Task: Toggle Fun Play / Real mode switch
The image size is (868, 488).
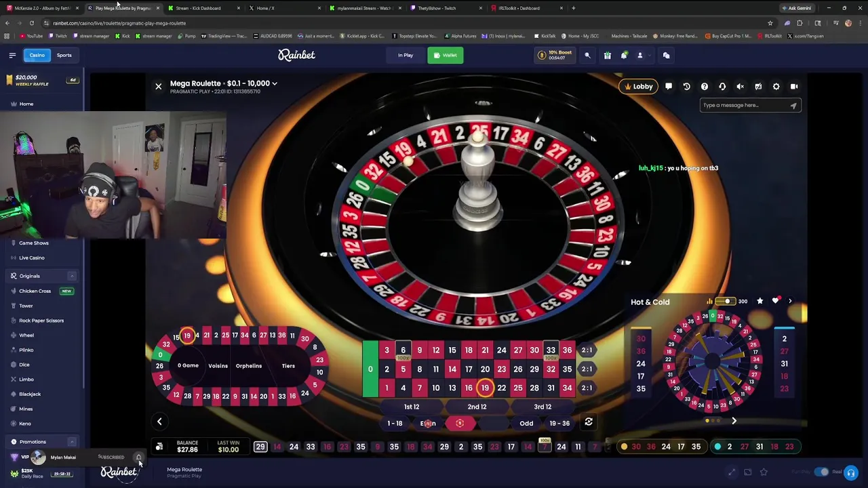Action: click(821, 472)
